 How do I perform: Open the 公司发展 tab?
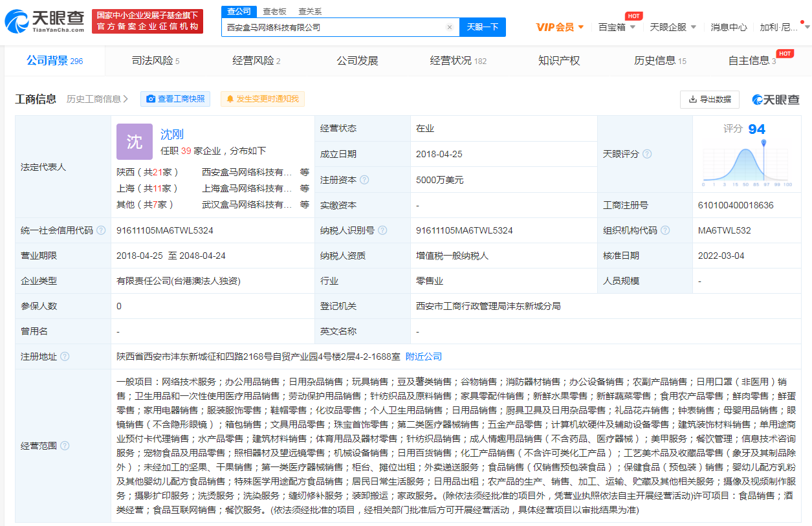357,61
